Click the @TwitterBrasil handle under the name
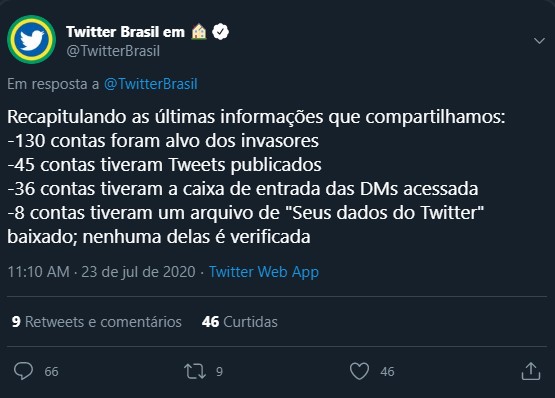This screenshot has width=555, height=398. click(x=113, y=51)
